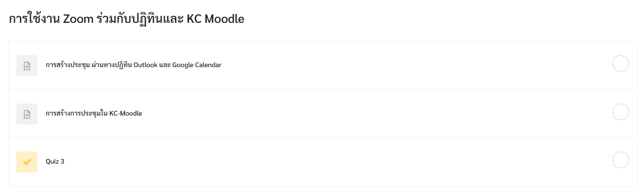644x193 pixels.
Task: Click การสร้างประชุม at the start of the first lesson title
Action: pos(65,65)
